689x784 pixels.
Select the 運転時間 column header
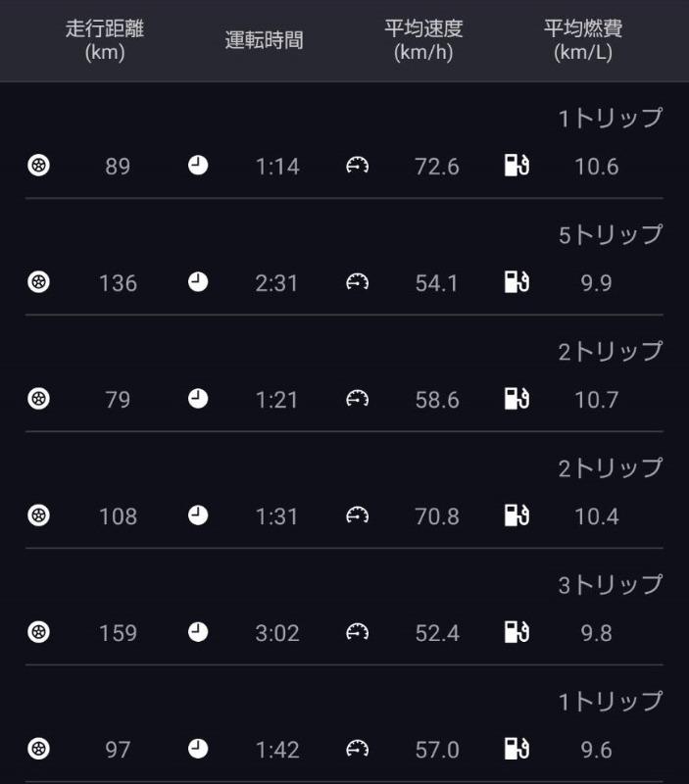coord(264,40)
